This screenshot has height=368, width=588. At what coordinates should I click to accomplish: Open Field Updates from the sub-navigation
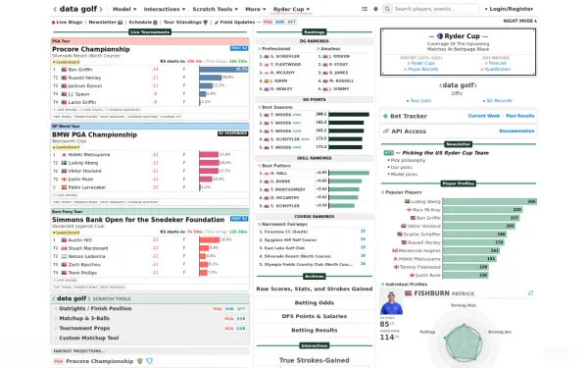237,23
